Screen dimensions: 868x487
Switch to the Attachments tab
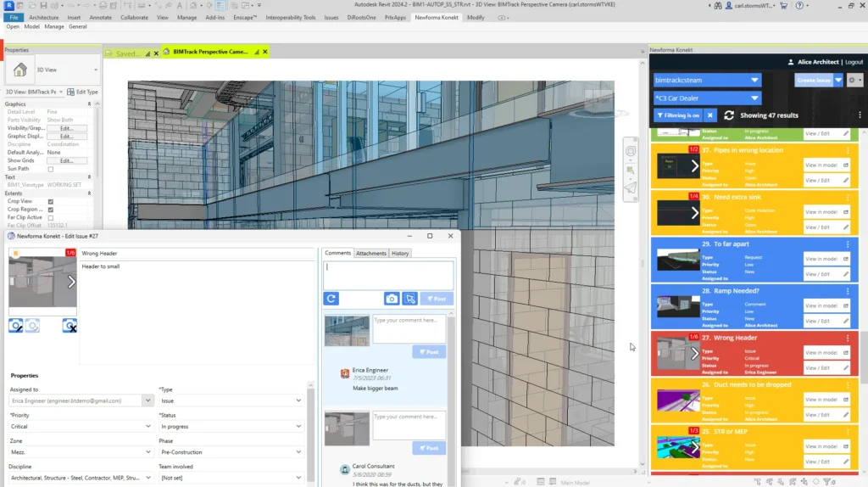[370, 253]
